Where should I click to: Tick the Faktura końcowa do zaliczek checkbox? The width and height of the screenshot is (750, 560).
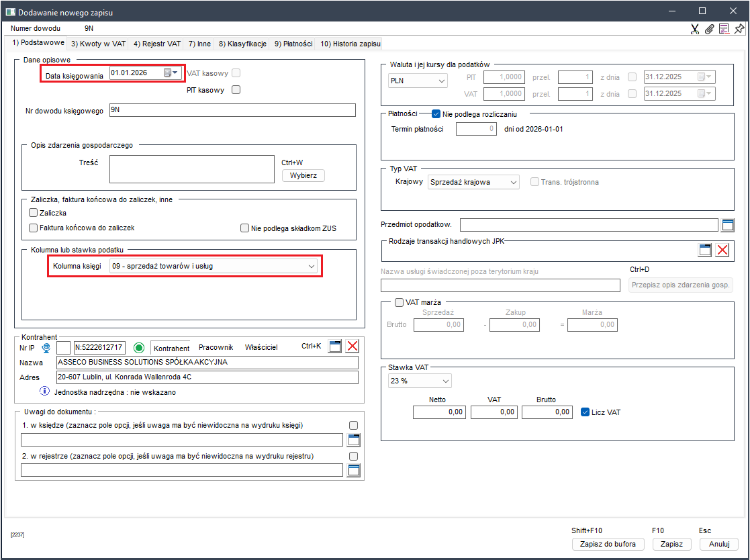point(33,228)
